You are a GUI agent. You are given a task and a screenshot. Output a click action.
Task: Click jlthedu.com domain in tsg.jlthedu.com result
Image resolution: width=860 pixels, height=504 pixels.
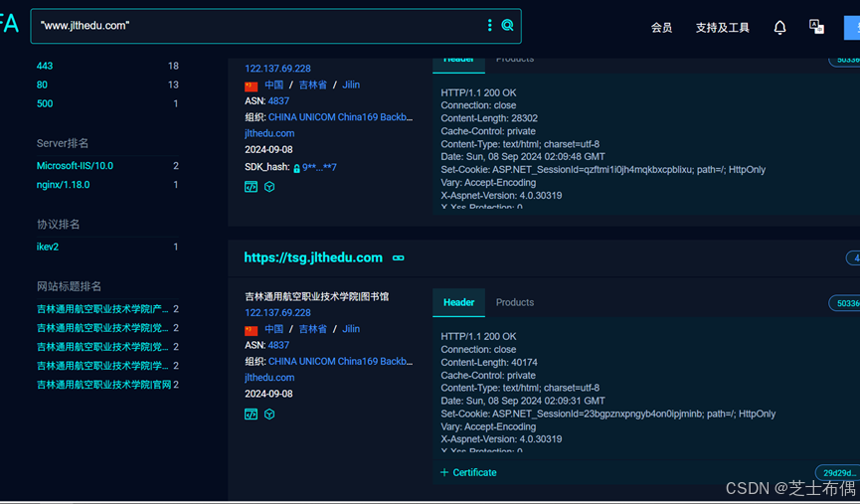tap(269, 378)
